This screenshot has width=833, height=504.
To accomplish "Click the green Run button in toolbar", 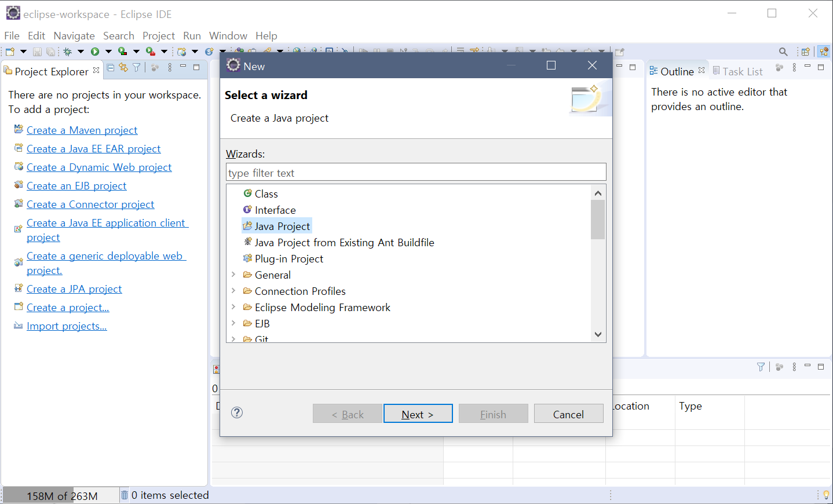I will pyautogui.click(x=95, y=52).
